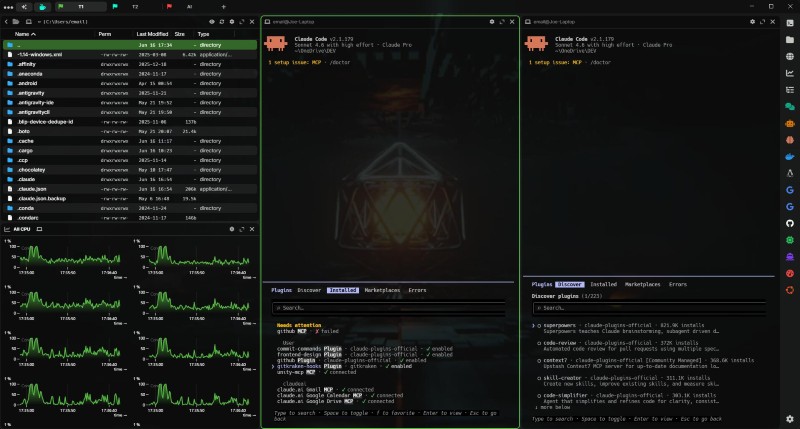The height and width of the screenshot is (429, 800).
Task: Click the folder icon in file browser header
Action: 16,22
